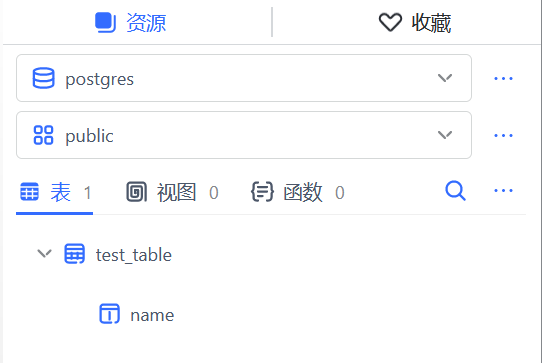Open search with the magnifier icon
Viewport: 543px width, 363px height.
[x=455, y=191]
